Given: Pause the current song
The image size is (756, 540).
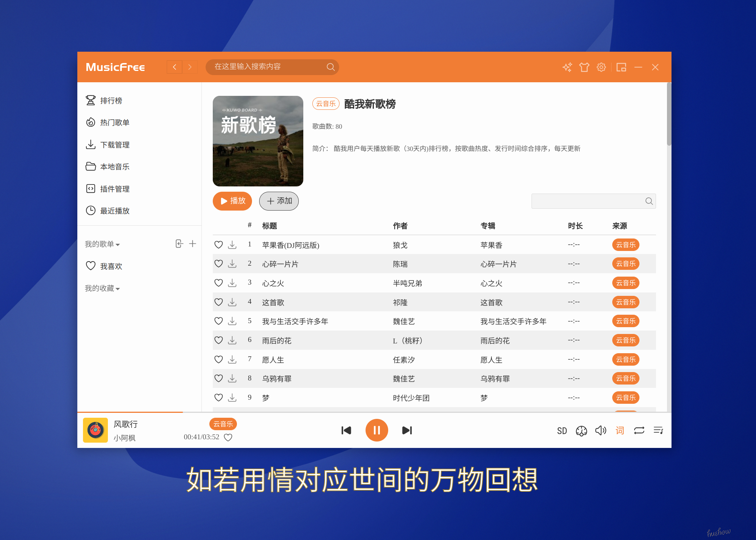Looking at the screenshot, I should 376,430.
